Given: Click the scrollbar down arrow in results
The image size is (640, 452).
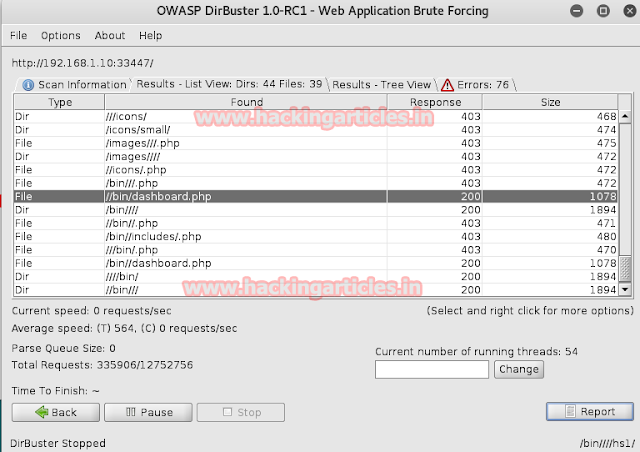Looking at the screenshot, I should tap(625, 289).
